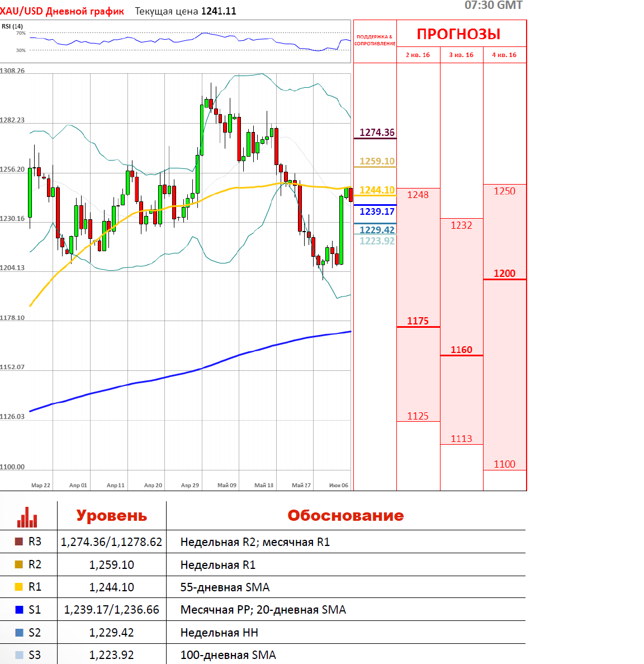The width and height of the screenshot is (644, 664).
Task: Click the 1244.10 level label
Action: tap(377, 190)
